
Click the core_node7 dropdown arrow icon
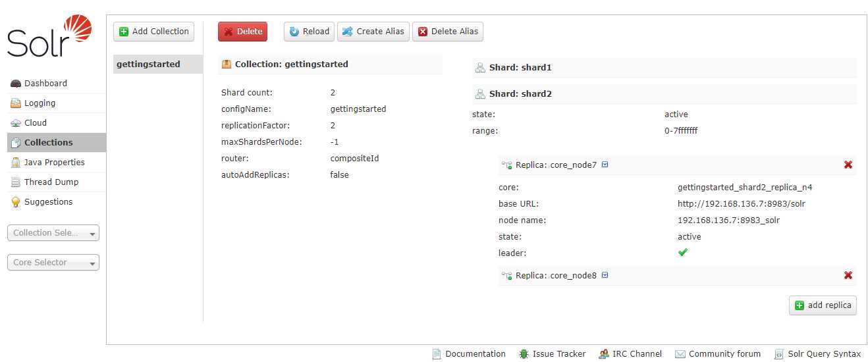(x=605, y=165)
